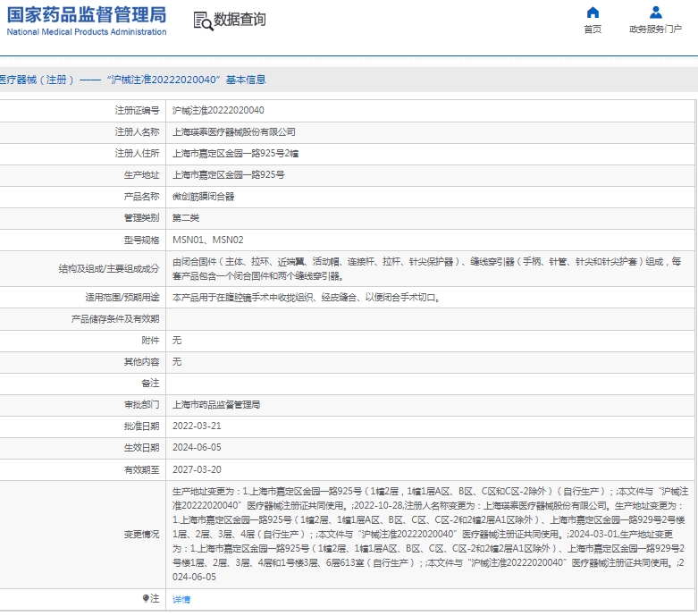Click the page title 医疗器械（注册）基本信息 heading
Image resolution: width=698 pixels, height=616 pixels.
(x=132, y=80)
